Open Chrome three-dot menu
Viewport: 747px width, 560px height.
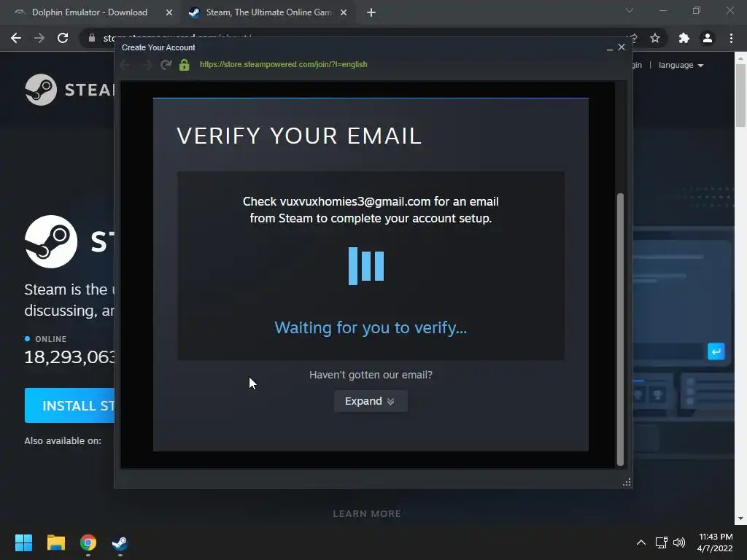[x=731, y=38]
